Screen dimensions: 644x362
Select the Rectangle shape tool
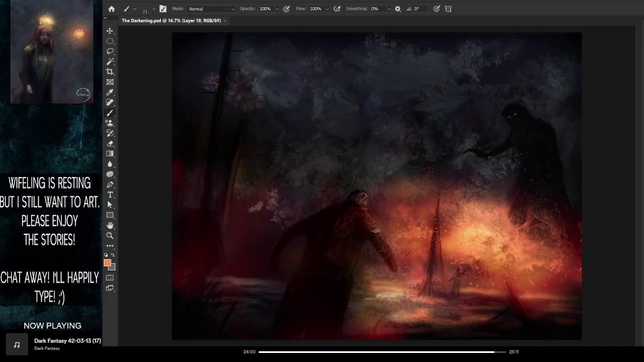110,215
